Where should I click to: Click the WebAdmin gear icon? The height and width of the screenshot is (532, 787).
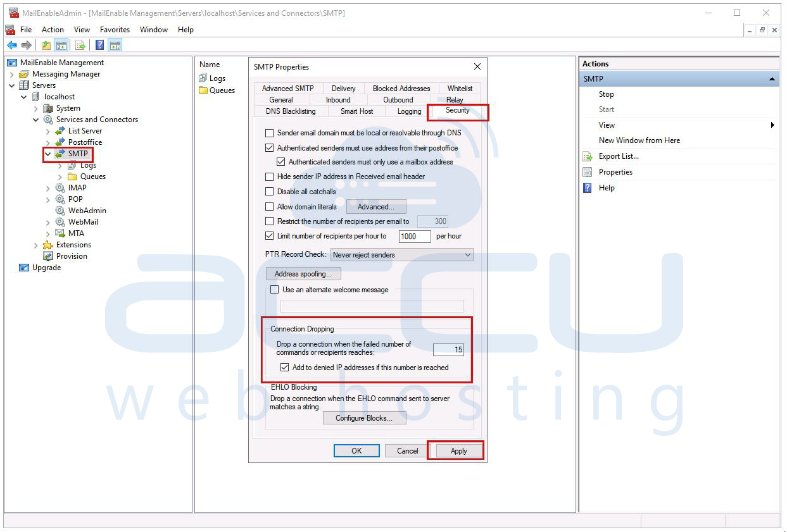[x=60, y=211]
